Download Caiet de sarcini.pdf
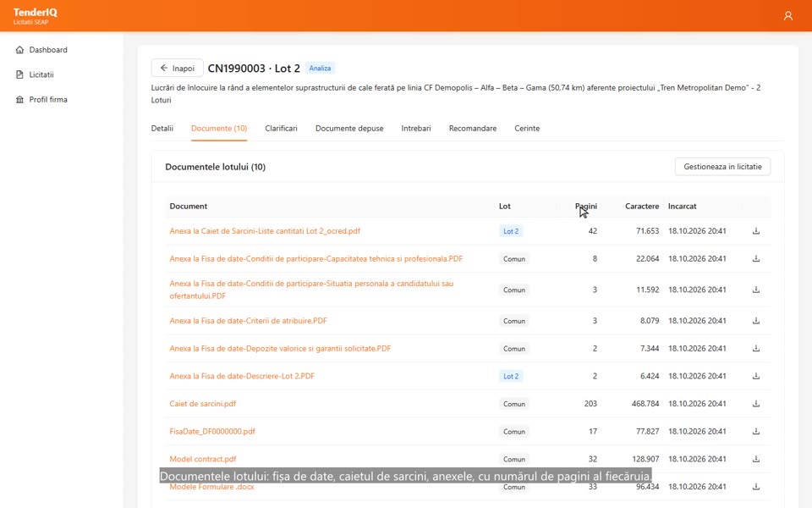The width and height of the screenshot is (812, 508). [x=756, y=403]
